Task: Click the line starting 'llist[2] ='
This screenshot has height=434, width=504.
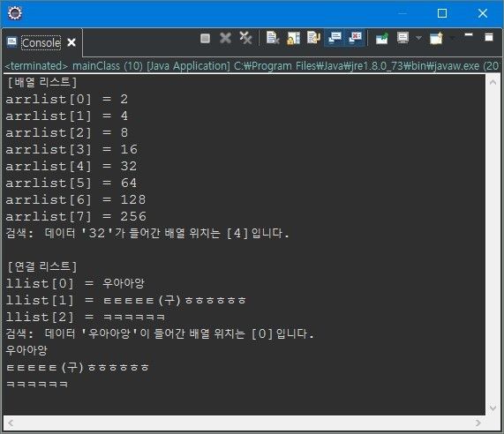Action: click(x=86, y=318)
